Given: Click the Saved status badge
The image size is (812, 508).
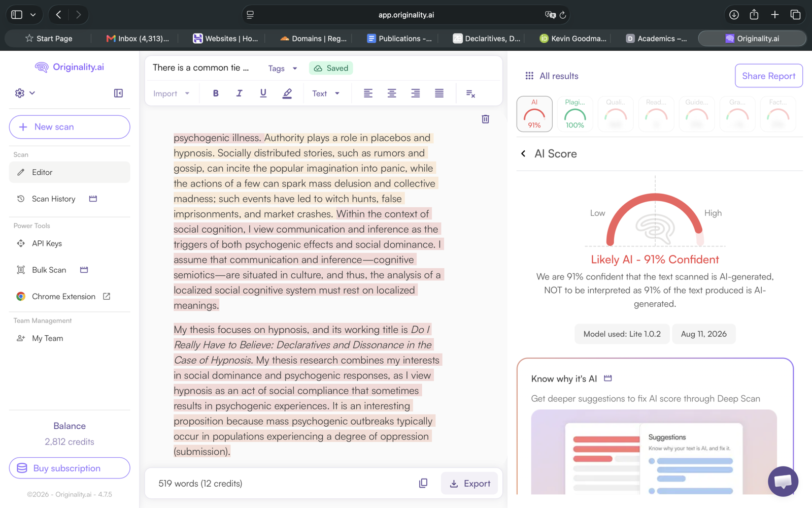Looking at the screenshot, I should [331, 68].
